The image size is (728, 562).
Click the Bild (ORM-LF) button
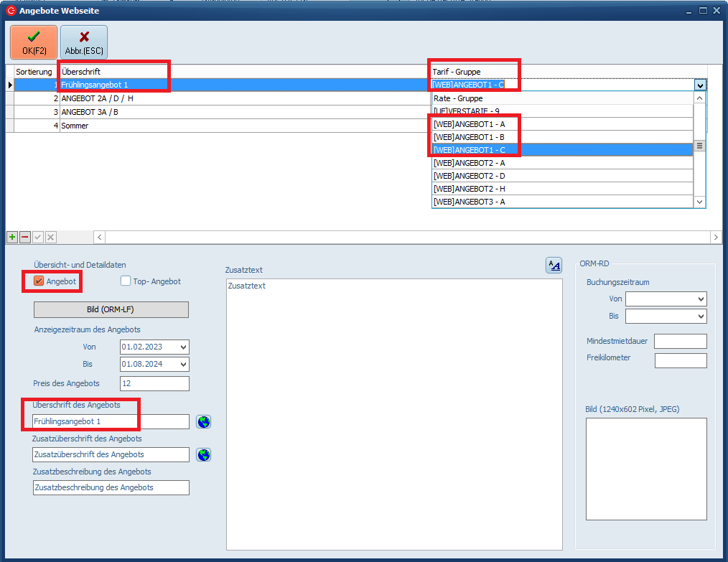click(111, 309)
